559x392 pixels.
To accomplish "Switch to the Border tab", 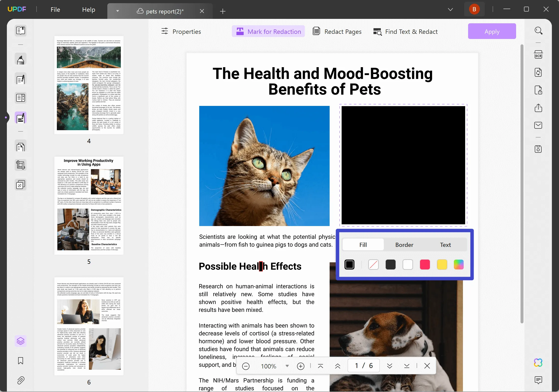I will pos(404,244).
